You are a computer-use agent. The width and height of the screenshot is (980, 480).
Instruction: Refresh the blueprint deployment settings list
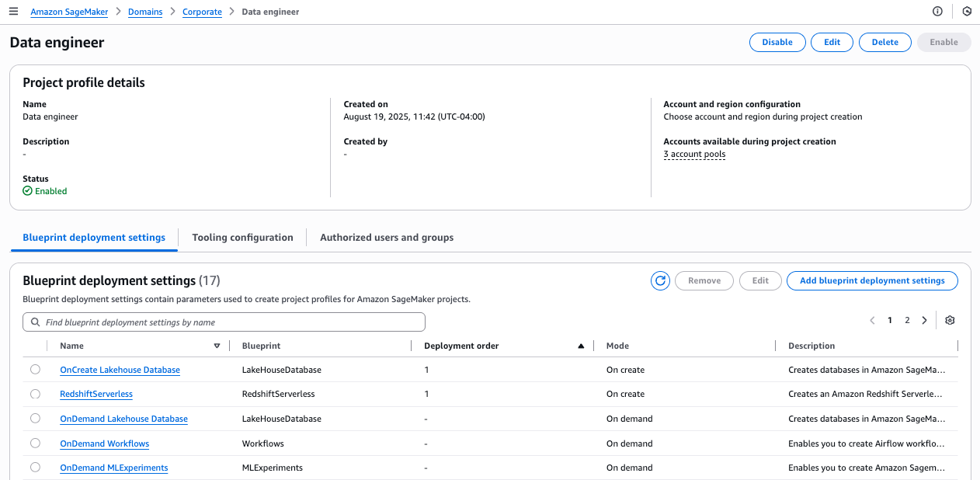coord(660,281)
